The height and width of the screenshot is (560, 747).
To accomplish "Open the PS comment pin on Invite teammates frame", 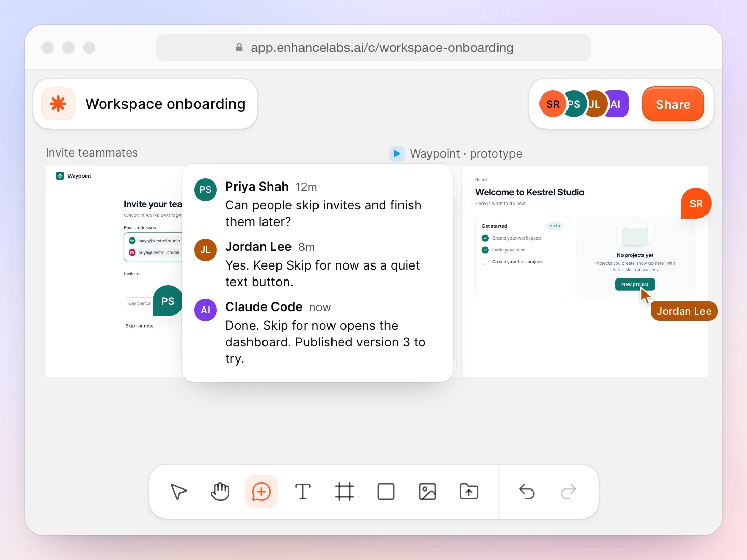I will (x=168, y=301).
